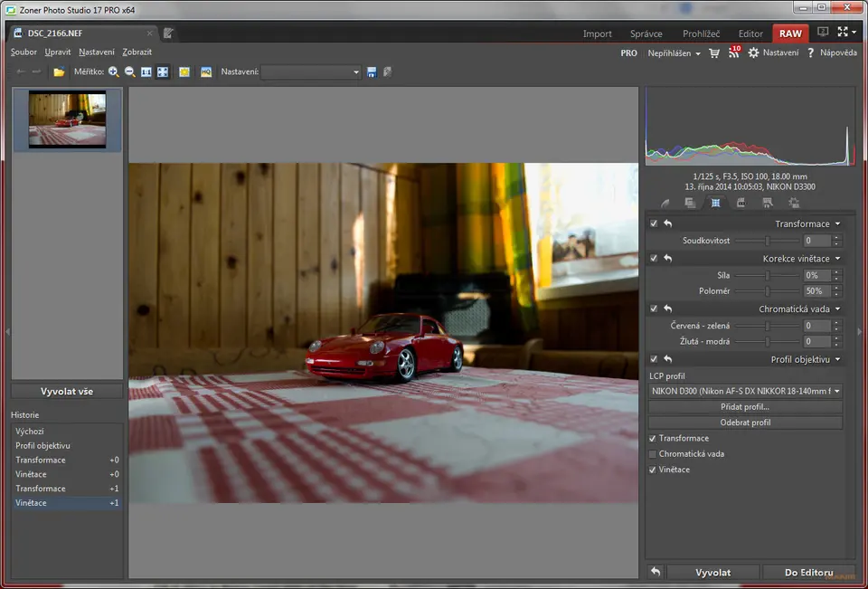Image resolution: width=868 pixels, height=589 pixels.
Task: Click the zoom in magnifier icon
Action: (x=114, y=71)
